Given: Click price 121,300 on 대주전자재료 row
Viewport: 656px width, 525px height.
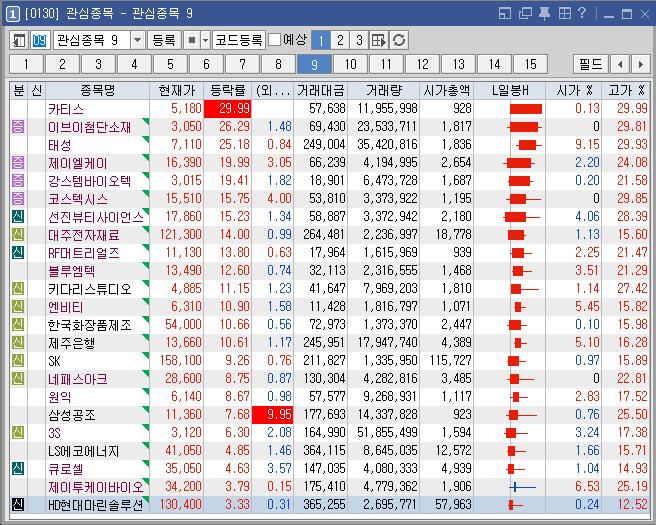Looking at the screenshot, I should point(181,234).
